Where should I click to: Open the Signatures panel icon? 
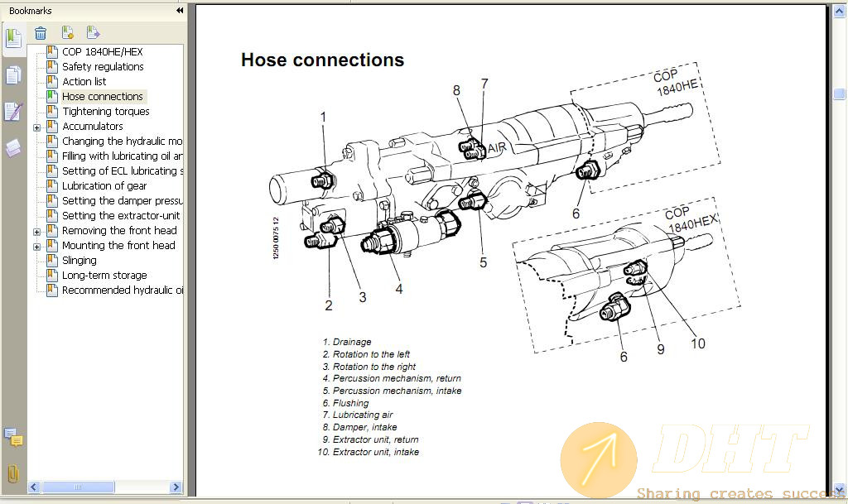pos(13,111)
